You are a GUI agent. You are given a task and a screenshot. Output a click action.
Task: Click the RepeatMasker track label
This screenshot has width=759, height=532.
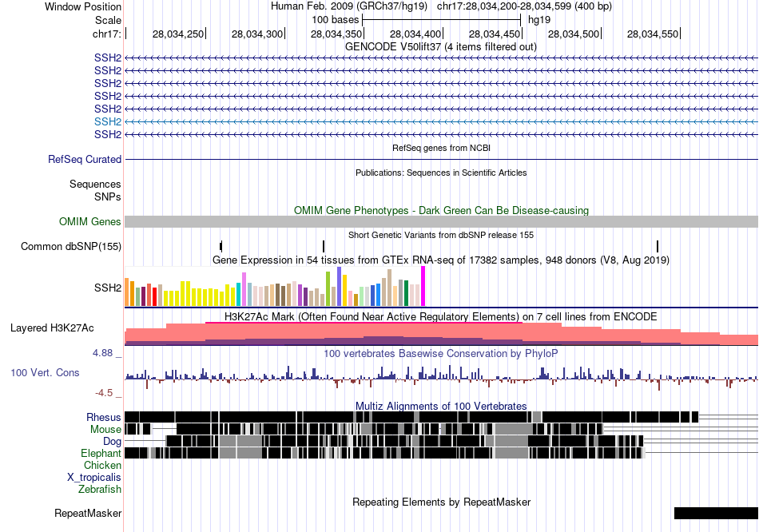pyautogui.click(x=88, y=513)
